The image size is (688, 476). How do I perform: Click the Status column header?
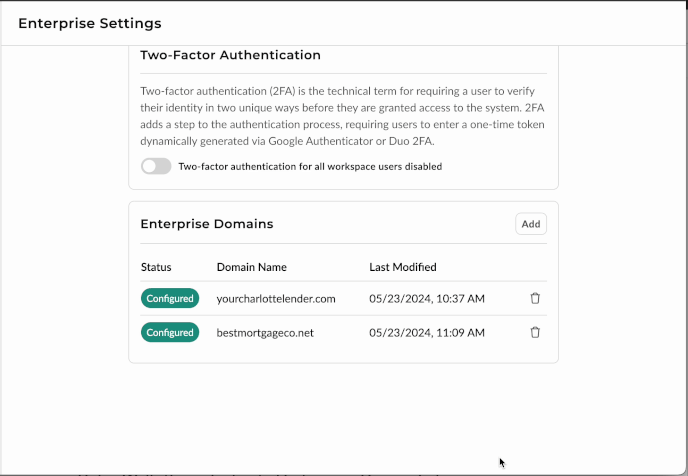[x=156, y=267]
